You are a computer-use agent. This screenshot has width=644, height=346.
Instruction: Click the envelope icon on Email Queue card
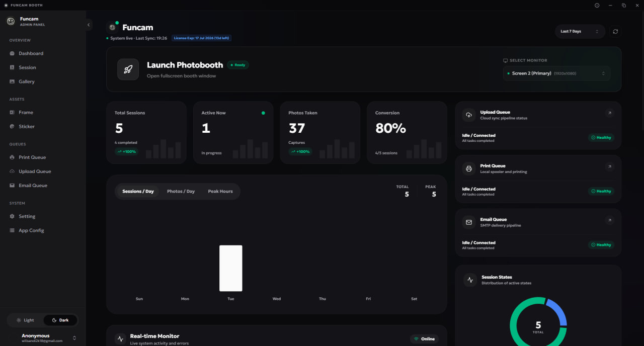tap(469, 222)
